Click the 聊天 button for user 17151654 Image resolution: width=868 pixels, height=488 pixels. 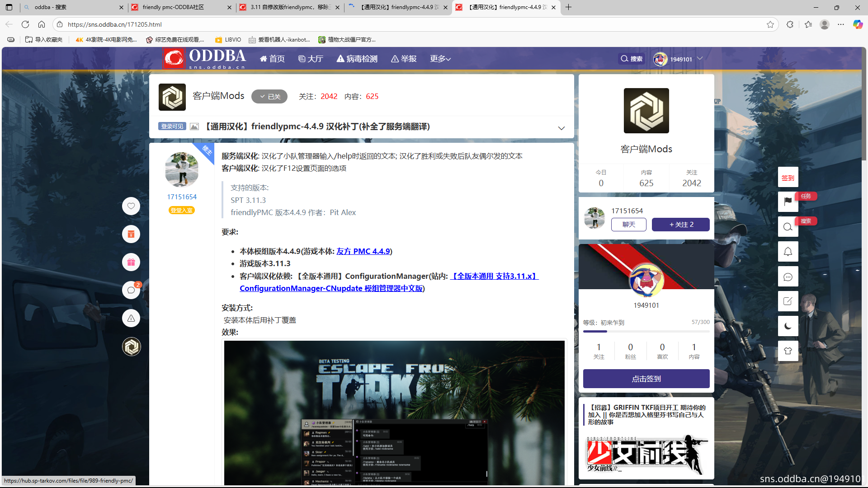(629, 225)
